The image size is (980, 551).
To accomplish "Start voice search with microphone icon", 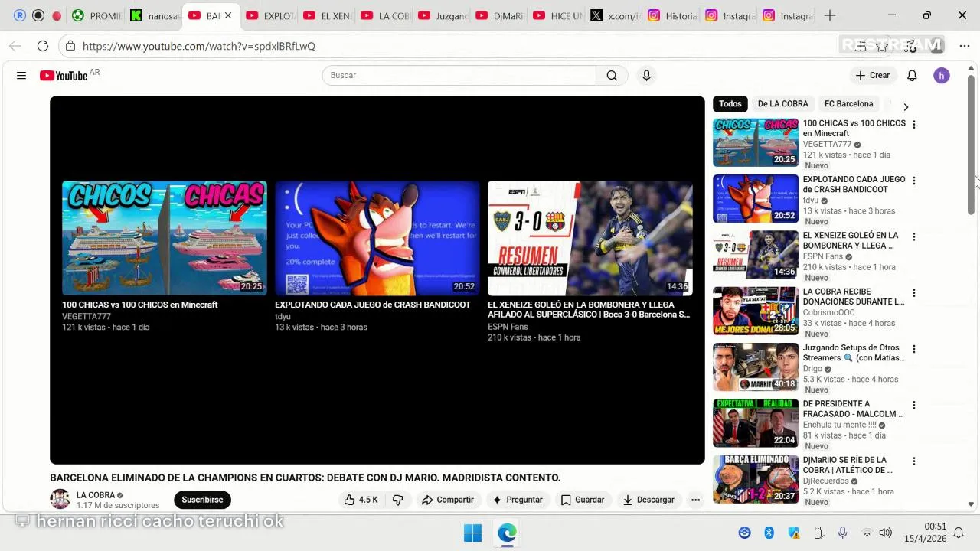I will pos(646,75).
